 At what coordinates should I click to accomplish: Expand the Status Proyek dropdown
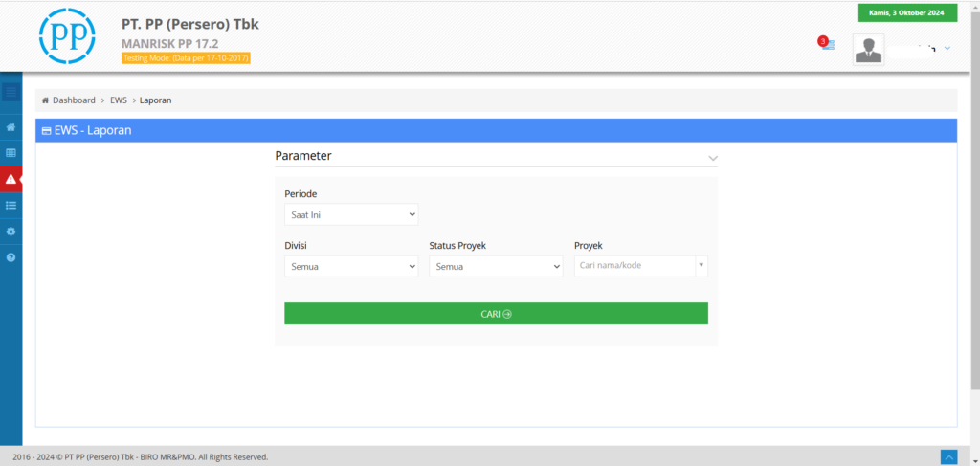tap(496, 266)
